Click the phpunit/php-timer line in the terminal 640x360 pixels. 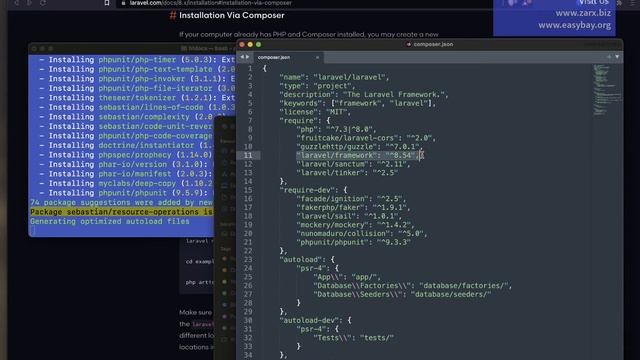tap(137, 60)
